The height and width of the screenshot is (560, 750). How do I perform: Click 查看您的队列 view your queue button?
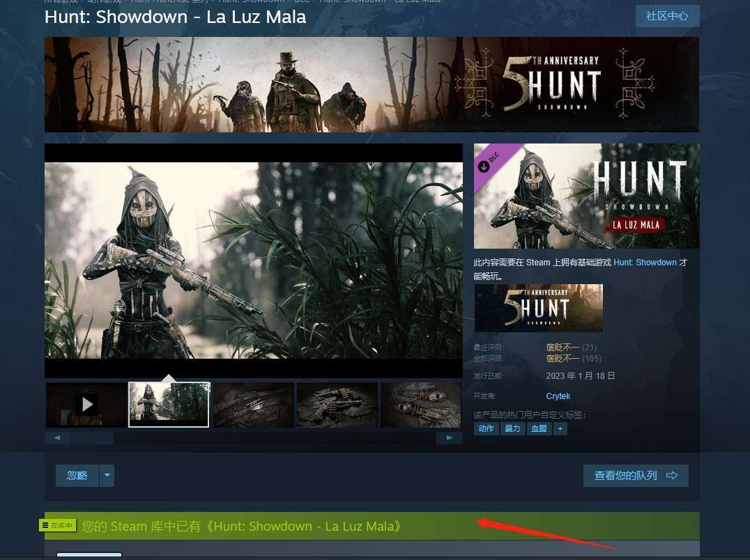[x=636, y=476]
